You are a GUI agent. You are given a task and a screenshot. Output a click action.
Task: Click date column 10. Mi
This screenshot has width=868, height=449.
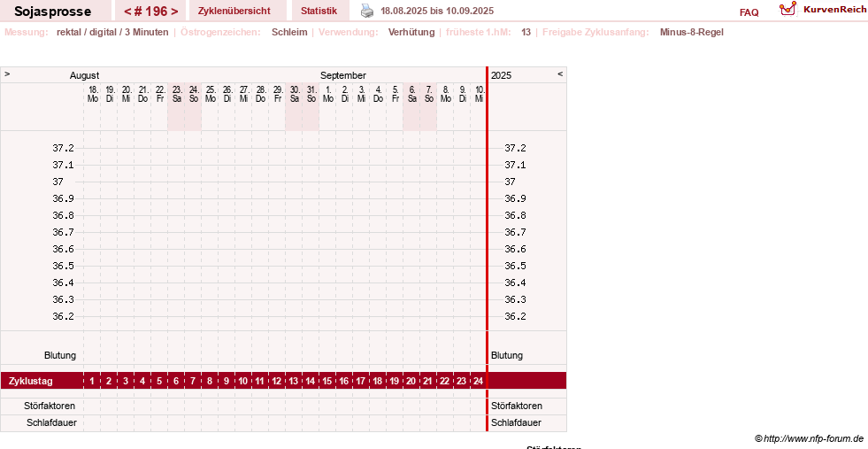click(480, 94)
